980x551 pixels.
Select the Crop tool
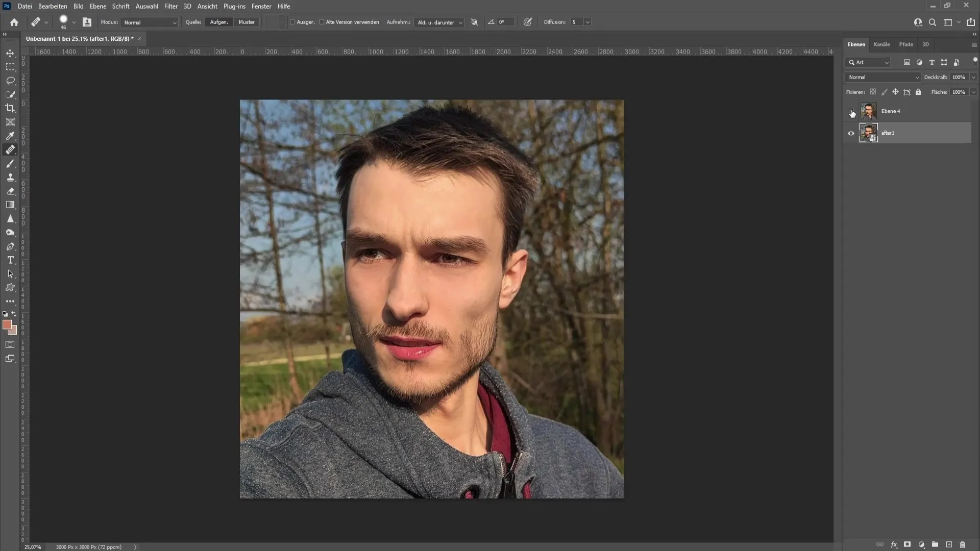click(x=10, y=108)
